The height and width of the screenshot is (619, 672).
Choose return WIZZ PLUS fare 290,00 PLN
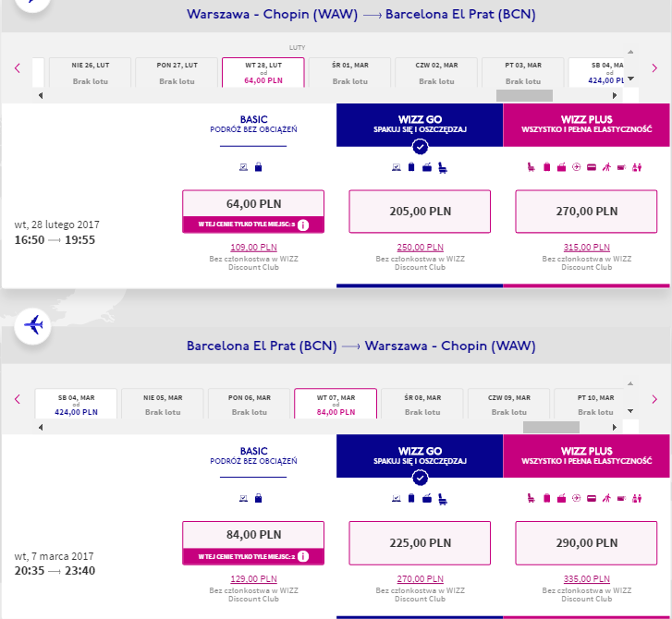[x=586, y=543]
